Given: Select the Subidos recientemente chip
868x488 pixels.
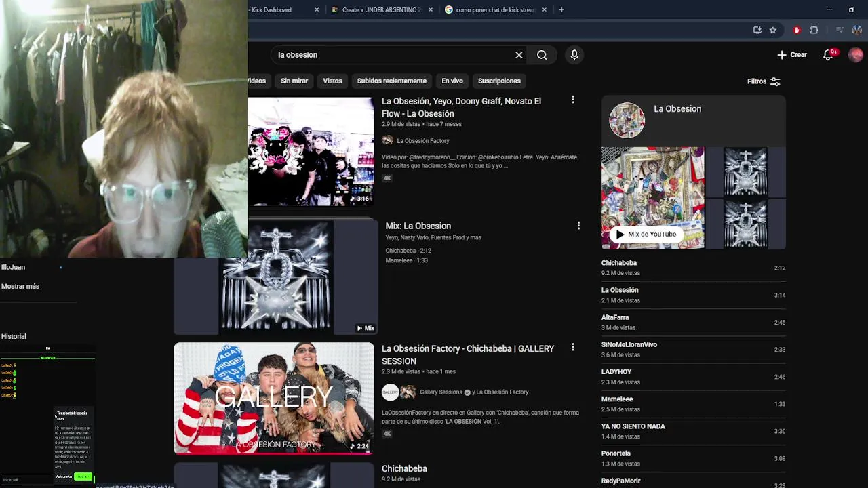Looking at the screenshot, I should click(392, 81).
